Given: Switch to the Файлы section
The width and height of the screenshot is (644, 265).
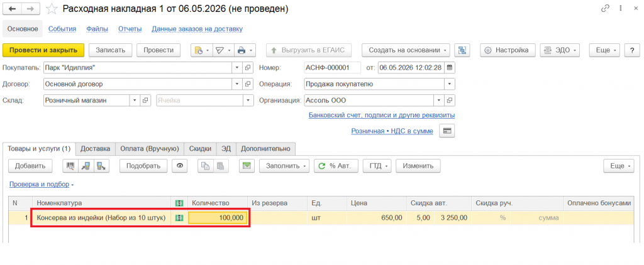Looking at the screenshot, I should pyautogui.click(x=97, y=29).
